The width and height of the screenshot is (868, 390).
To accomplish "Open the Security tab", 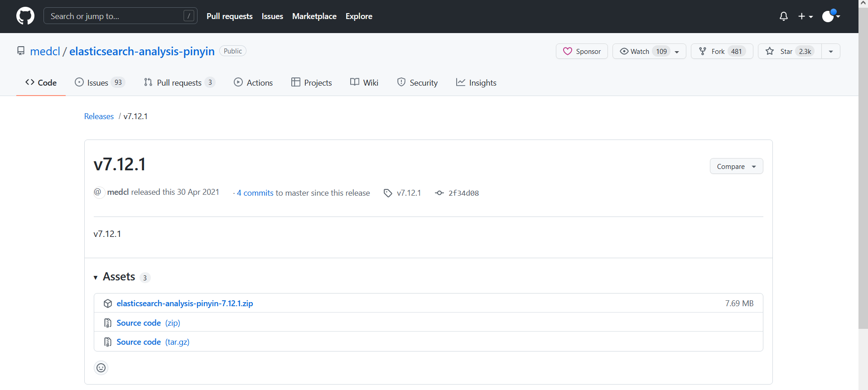I will point(417,82).
